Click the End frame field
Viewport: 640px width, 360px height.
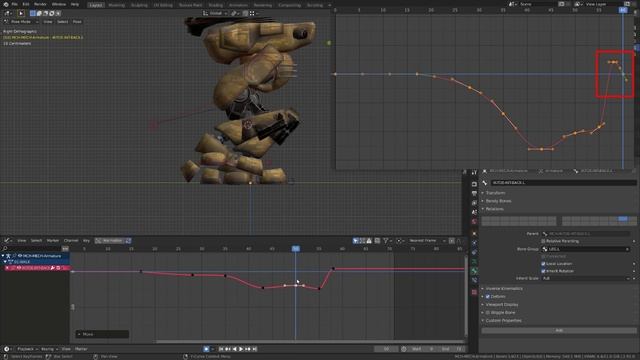451,349
